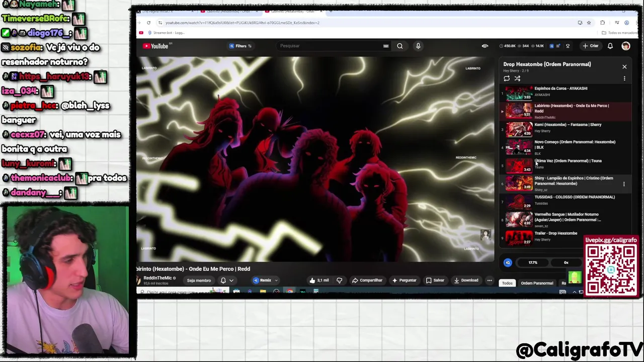This screenshot has width=644, height=362.
Task: Start voice search with the microphone
Action: pyautogui.click(x=418, y=46)
